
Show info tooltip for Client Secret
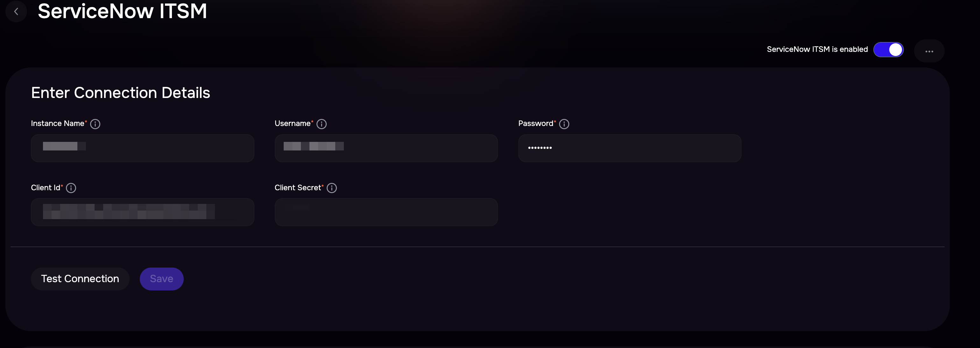[x=332, y=188]
